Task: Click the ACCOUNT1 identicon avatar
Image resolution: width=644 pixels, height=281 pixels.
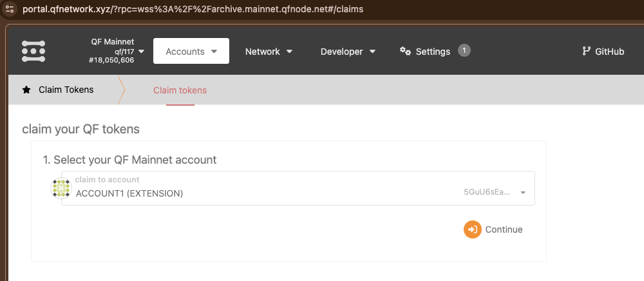Action: click(x=61, y=188)
